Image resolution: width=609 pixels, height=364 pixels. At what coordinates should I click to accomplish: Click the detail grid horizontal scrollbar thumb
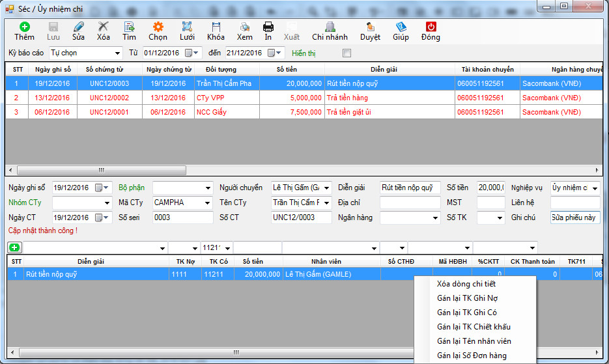tap(236, 352)
